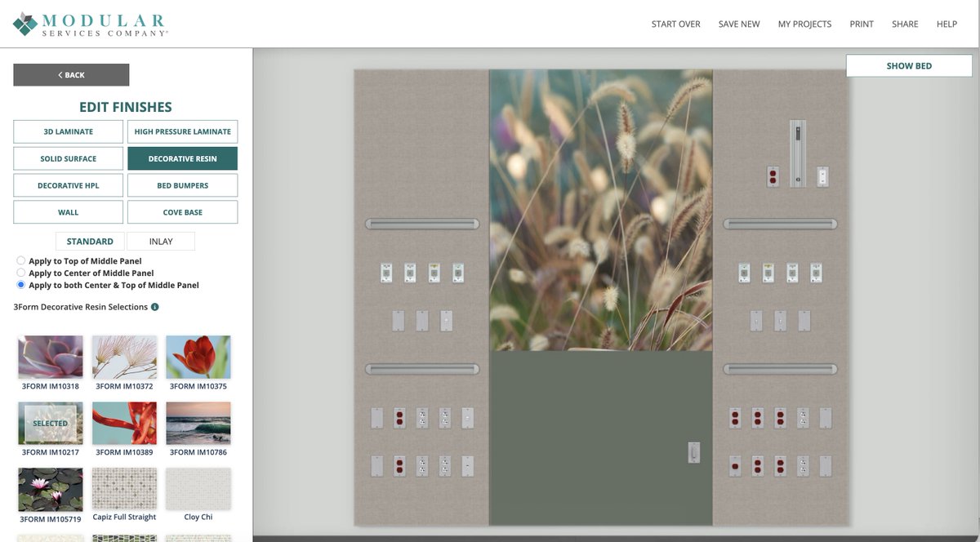Click Start Over in the top menu
The width and height of the screenshot is (980, 542).
(x=675, y=24)
